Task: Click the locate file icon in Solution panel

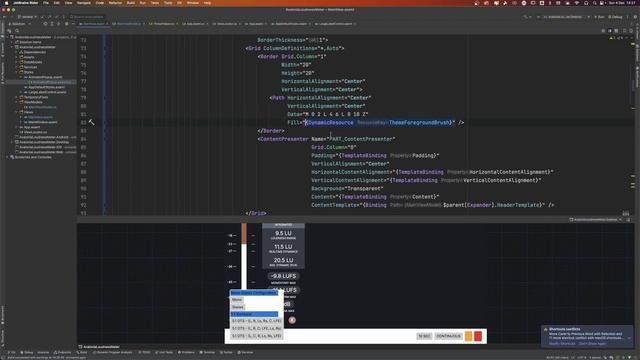Action: click(x=45, y=24)
